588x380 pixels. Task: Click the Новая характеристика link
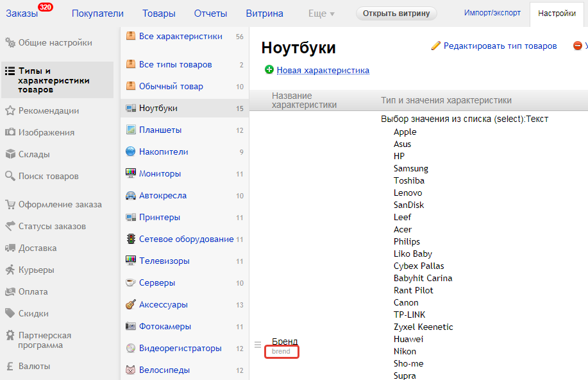pos(323,70)
